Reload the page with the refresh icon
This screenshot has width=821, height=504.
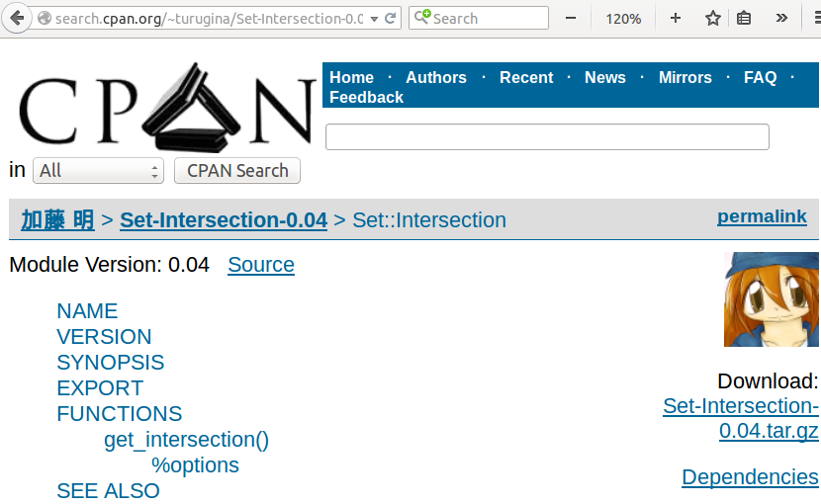(391, 18)
